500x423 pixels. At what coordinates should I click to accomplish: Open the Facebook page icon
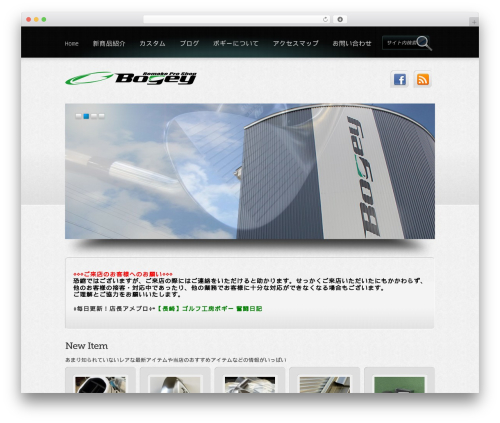pyautogui.click(x=399, y=79)
